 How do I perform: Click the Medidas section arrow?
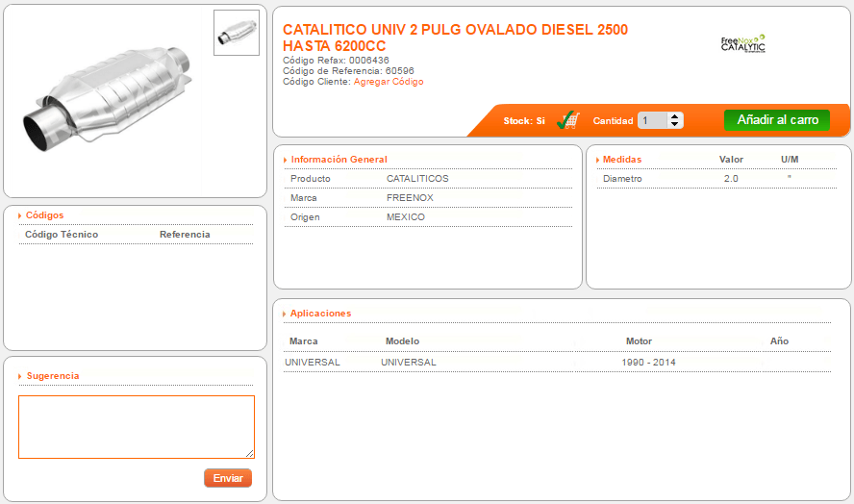click(x=597, y=161)
